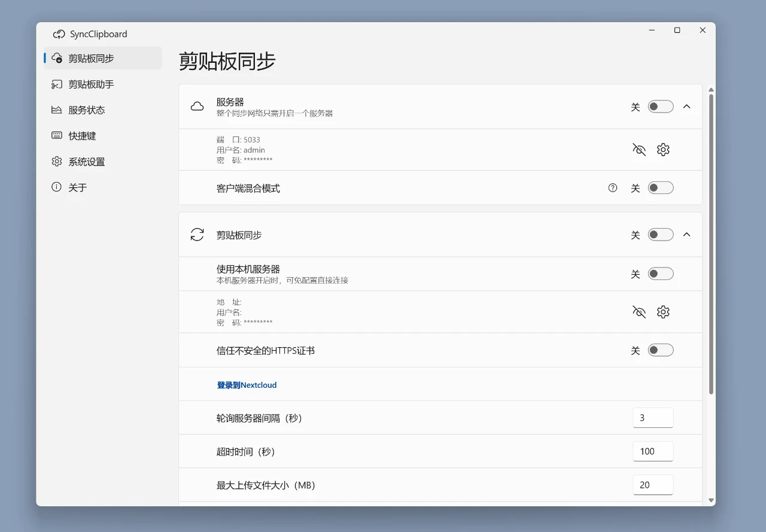Enable 客户端混合模式 switch
Viewport: 766px width, 532px height.
(x=661, y=188)
